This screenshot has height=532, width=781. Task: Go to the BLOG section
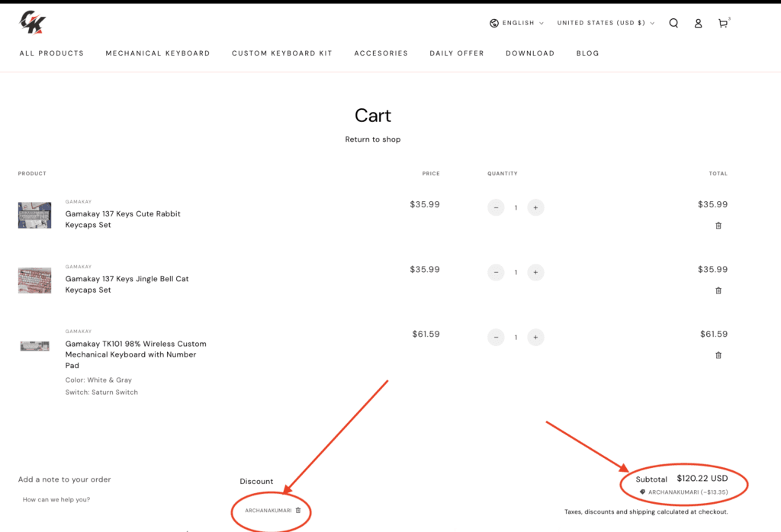[x=587, y=53]
